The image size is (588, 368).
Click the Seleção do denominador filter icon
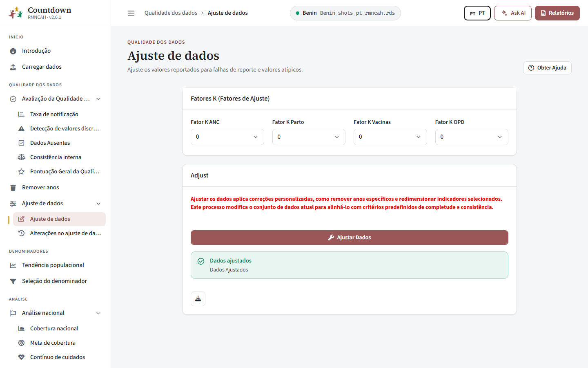point(13,281)
